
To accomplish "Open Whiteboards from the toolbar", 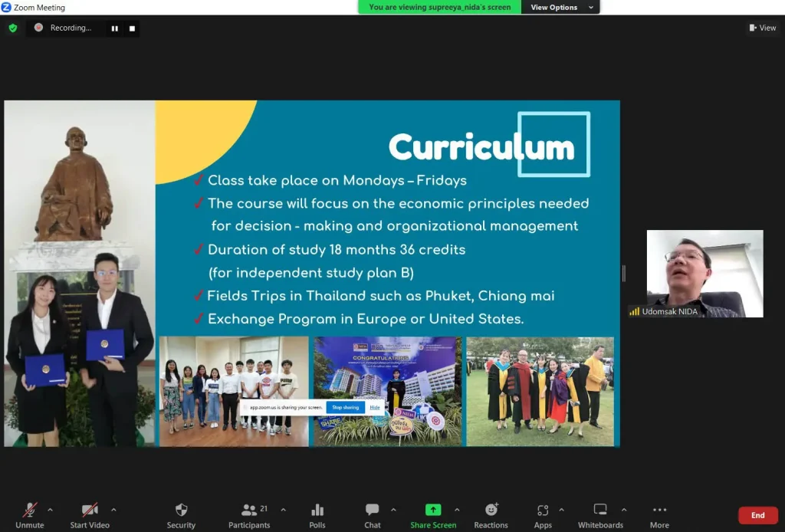I will (600, 511).
